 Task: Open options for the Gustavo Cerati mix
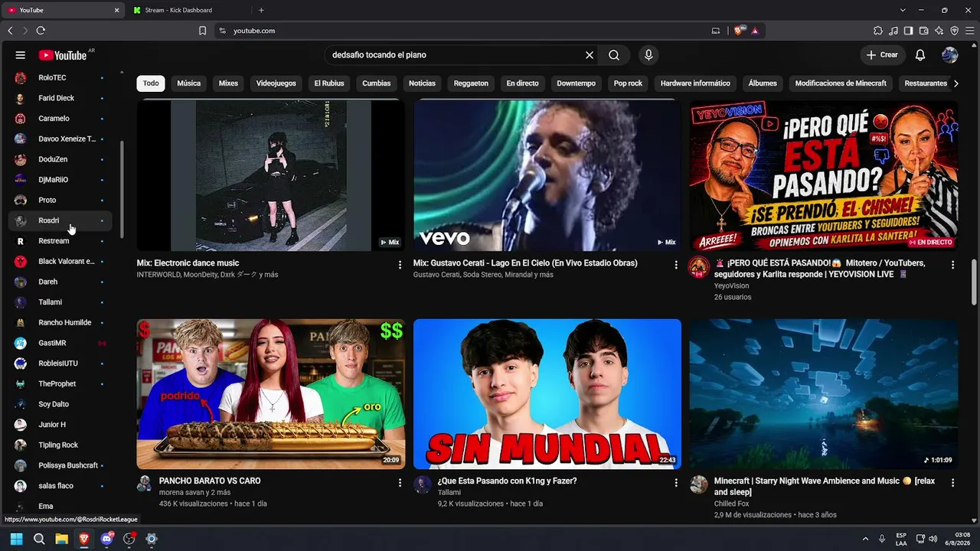click(x=676, y=265)
